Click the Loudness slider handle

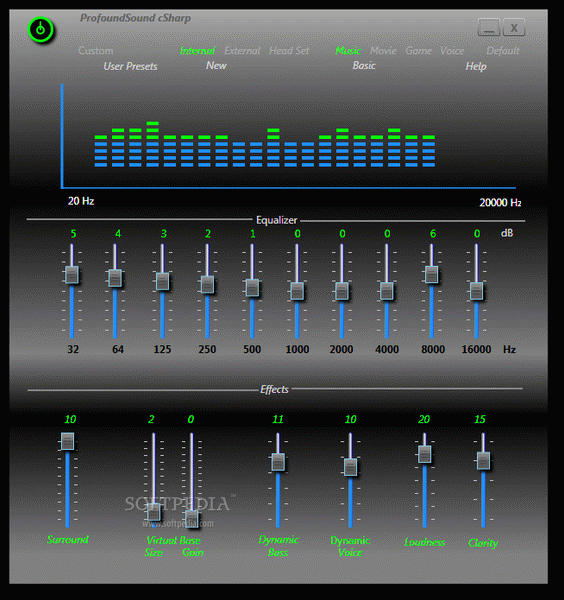tap(425, 454)
